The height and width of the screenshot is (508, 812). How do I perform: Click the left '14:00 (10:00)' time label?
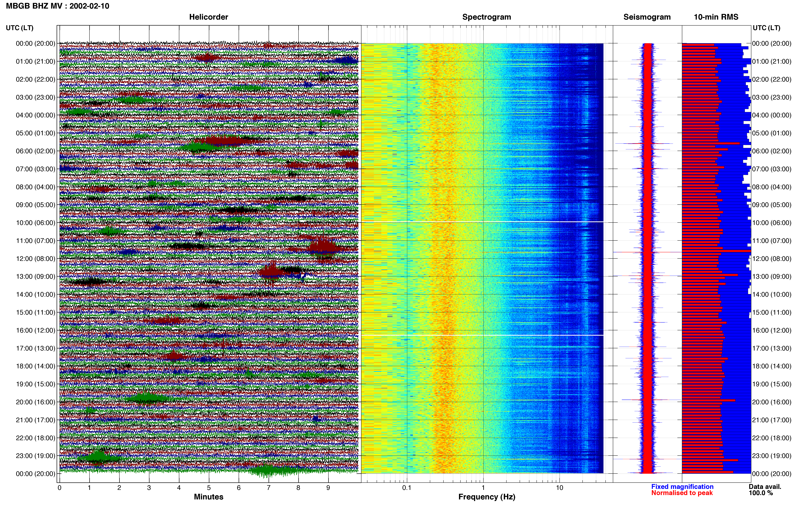tap(36, 295)
